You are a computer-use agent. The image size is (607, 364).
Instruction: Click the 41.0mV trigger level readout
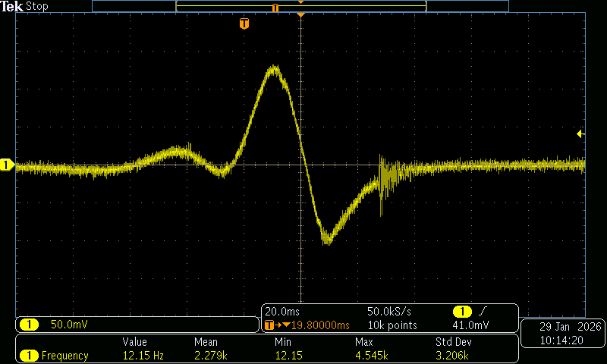coord(470,325)
